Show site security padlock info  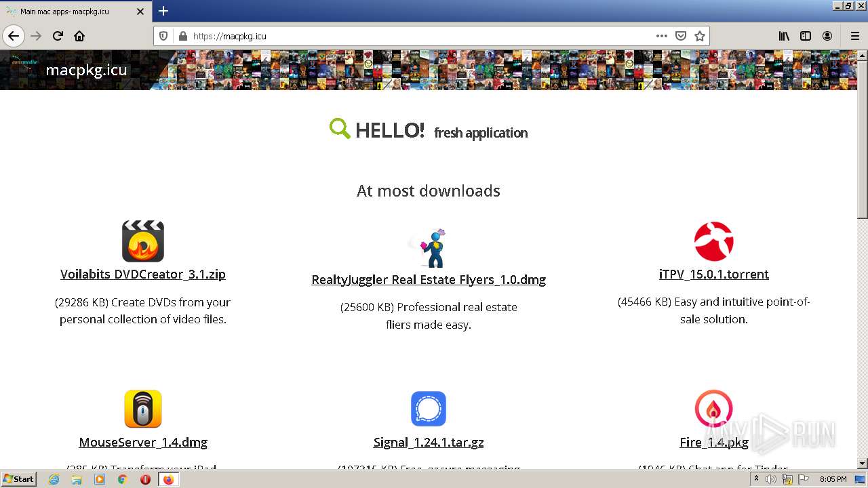[x=182, y=36]
